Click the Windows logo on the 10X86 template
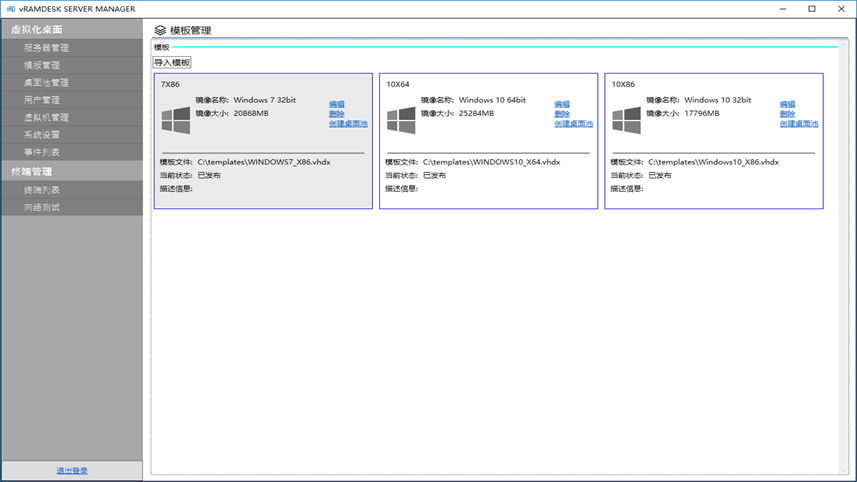The width and height of the screenshot is (857, 482). [626, 120]
